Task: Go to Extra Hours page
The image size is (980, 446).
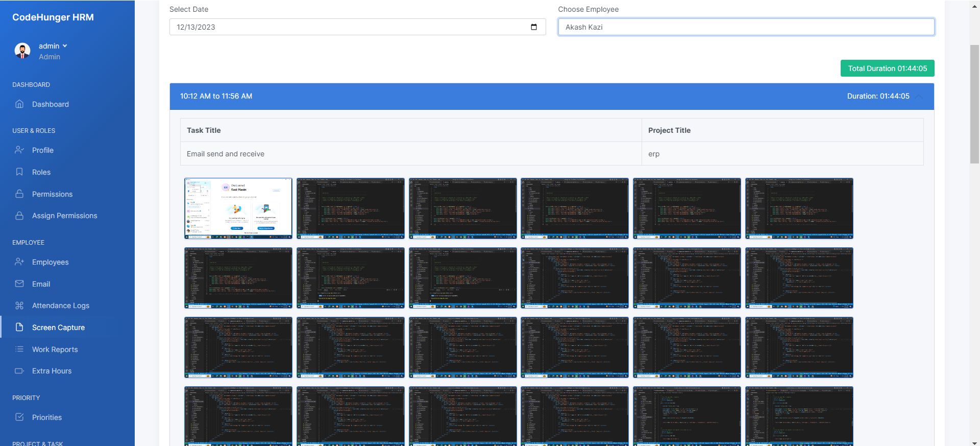Action: pyautogui.click(x=52, y=371)
